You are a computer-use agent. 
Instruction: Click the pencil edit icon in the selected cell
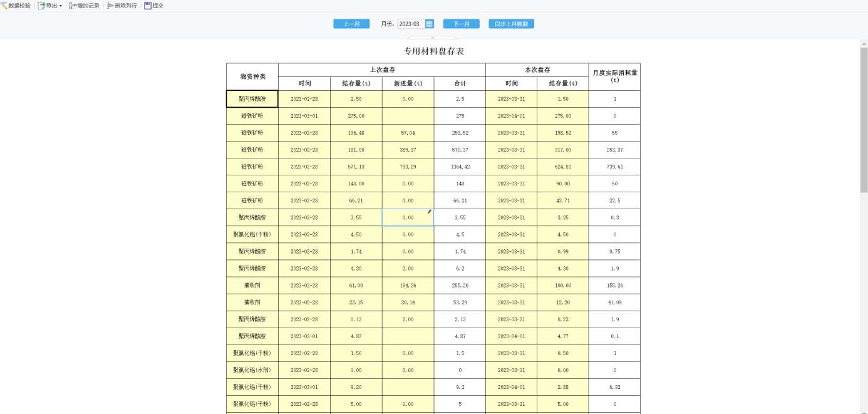[430, 212]
